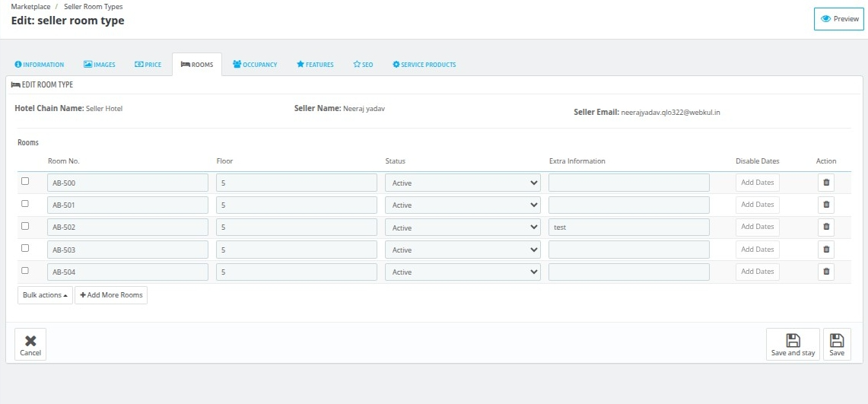Click the Save button
This screenshot has height=404, width=868.
pos(837,344)
